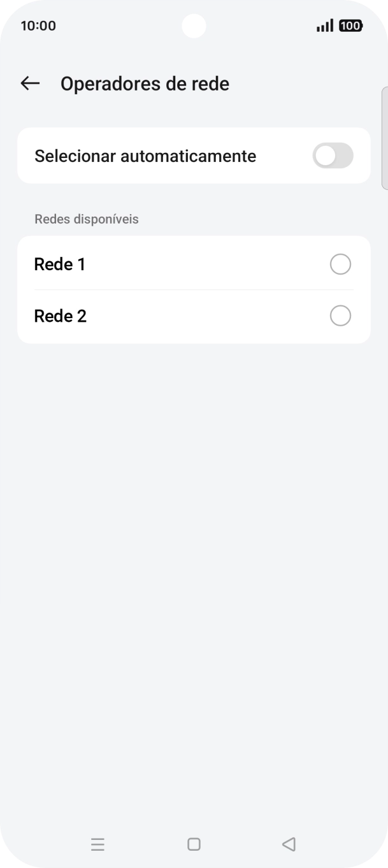
Task: Click the side edge handle on right
Action: [x=384, y=138]
